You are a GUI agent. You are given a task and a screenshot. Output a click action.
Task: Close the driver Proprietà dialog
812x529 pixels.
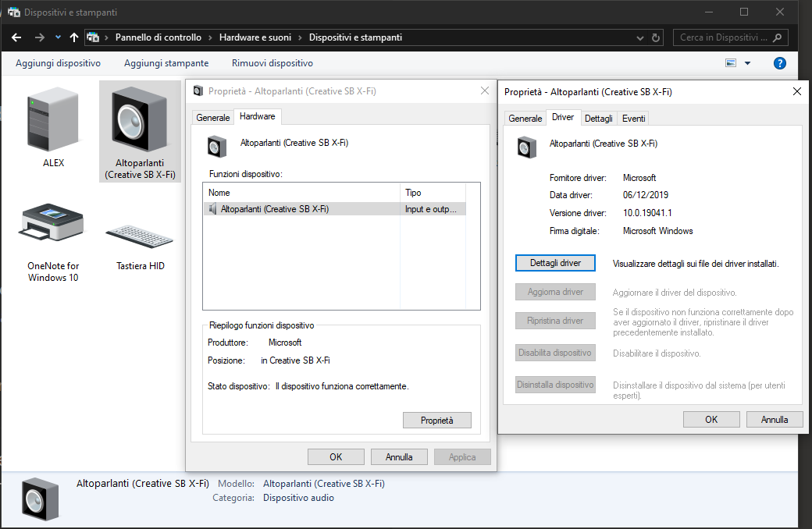click(x=797, y=91)
